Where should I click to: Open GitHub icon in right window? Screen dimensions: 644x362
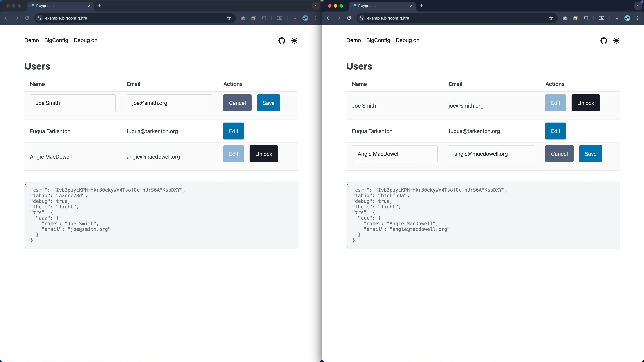pos(603,41)
